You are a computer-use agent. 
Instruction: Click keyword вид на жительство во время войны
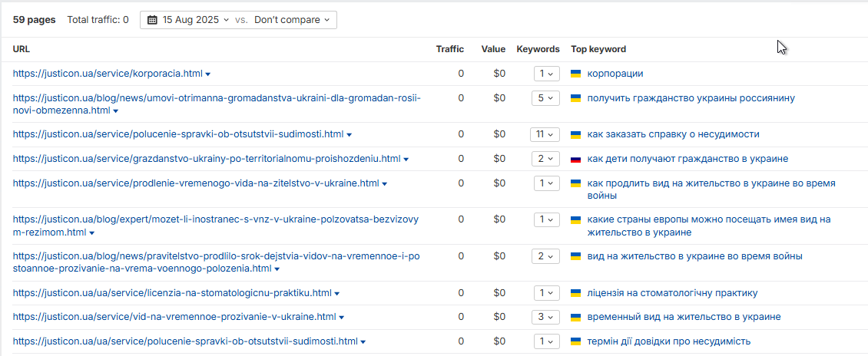[x=694, y=256]
